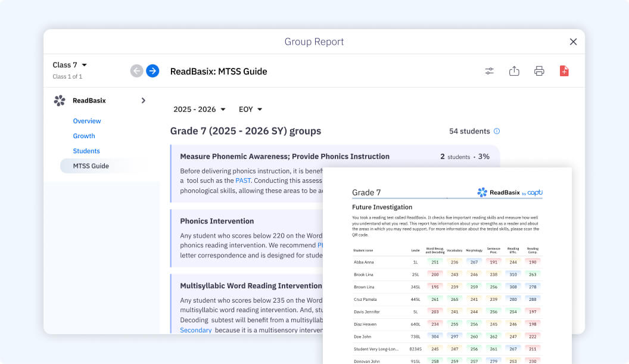Click the ReadBasix by Capti logo in report preview
Image resolution: width=629 pixels, height=364 pixels.
509,192
